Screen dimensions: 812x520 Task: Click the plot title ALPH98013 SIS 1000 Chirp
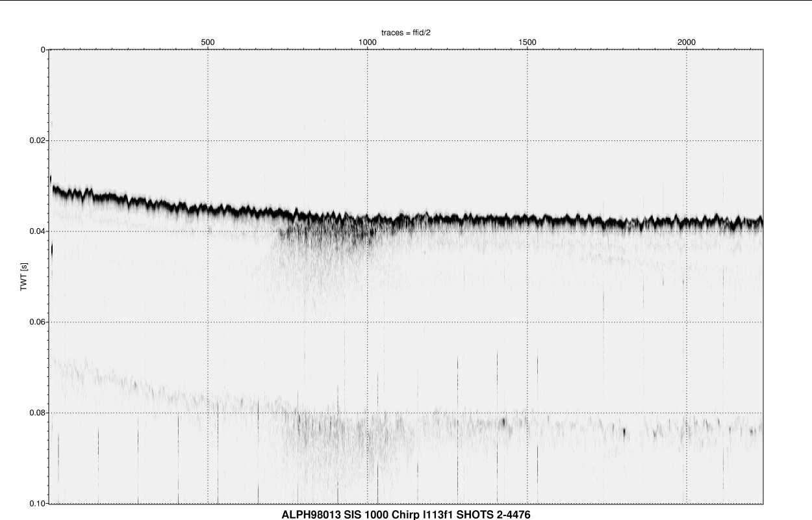point(406,514)
